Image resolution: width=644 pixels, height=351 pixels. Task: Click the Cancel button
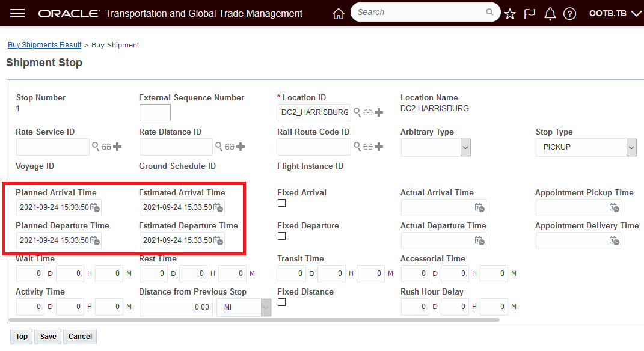80,337
